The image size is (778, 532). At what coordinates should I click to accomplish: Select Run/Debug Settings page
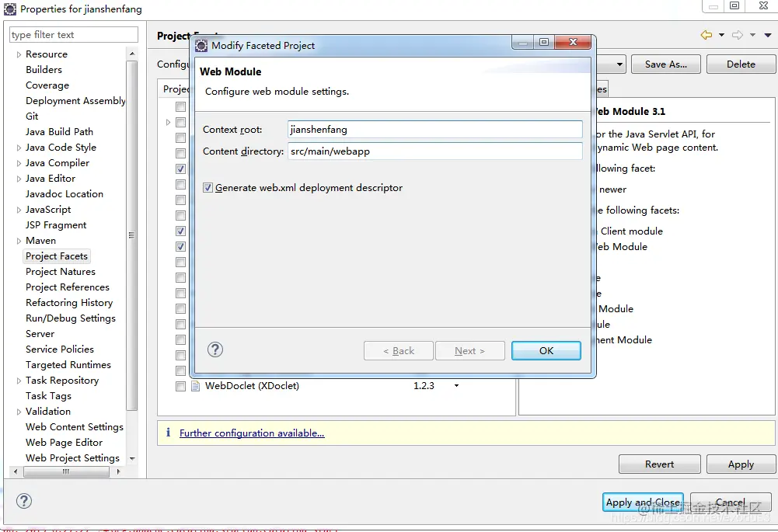point(71,318)
